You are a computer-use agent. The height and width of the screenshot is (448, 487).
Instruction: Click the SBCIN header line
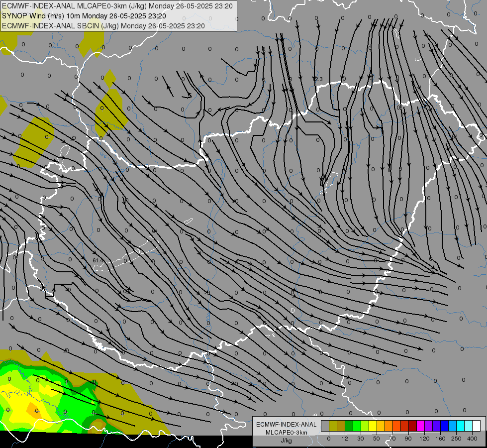tap(103, 26)
